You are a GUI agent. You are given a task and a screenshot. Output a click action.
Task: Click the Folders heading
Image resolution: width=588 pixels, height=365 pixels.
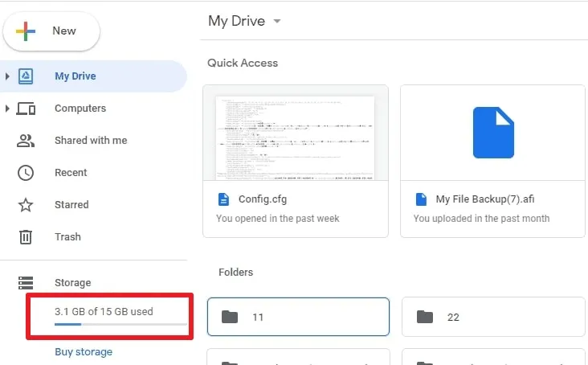(x=236, y=272)
